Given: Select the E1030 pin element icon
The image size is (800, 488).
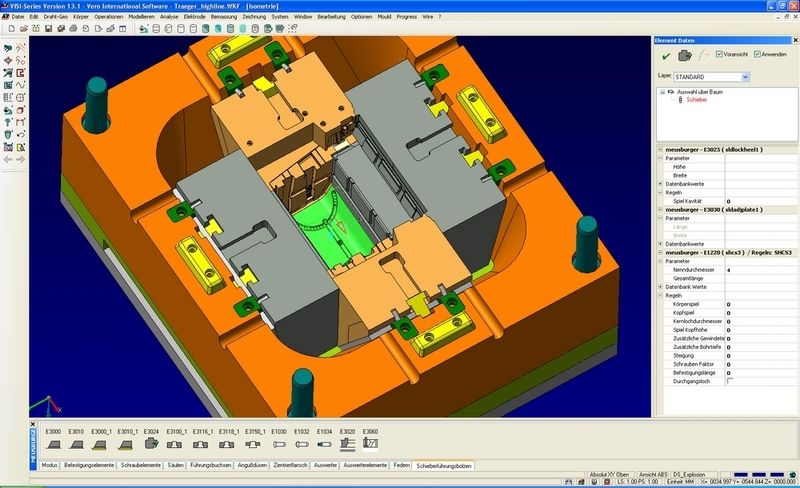Looking at the screenshot, I should 279,445.
